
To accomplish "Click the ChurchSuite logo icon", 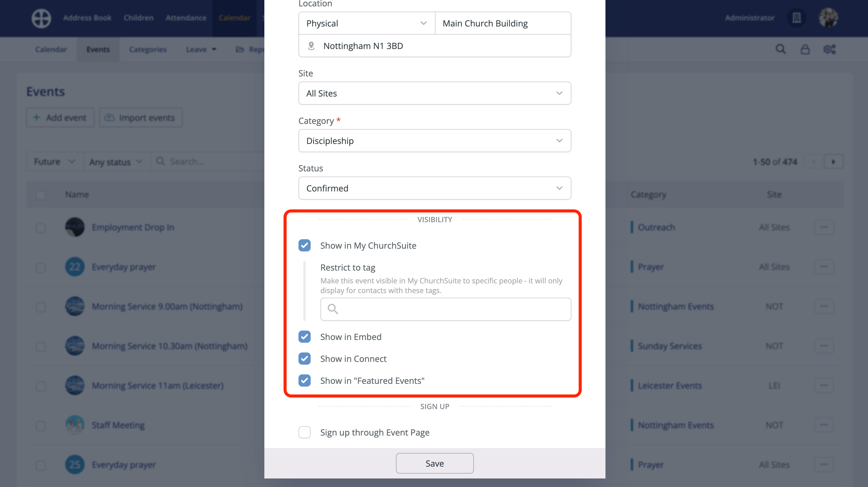I will click(41, 18).
